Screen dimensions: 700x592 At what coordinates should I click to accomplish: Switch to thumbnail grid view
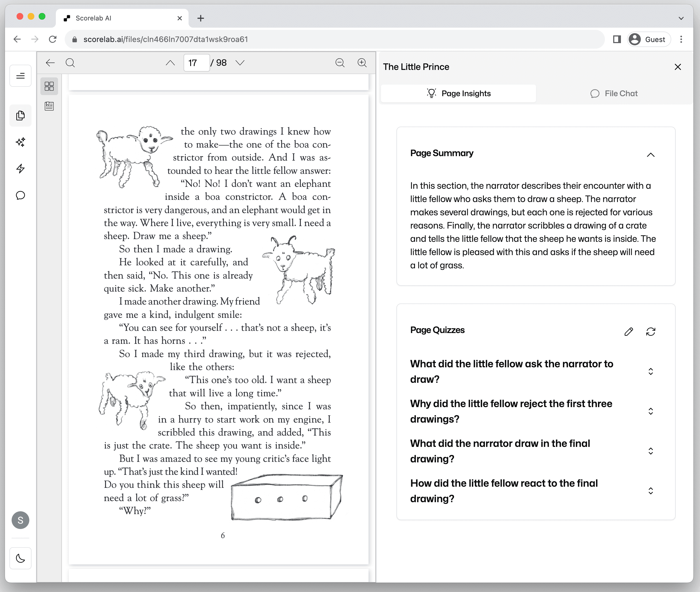click(49, 86)
